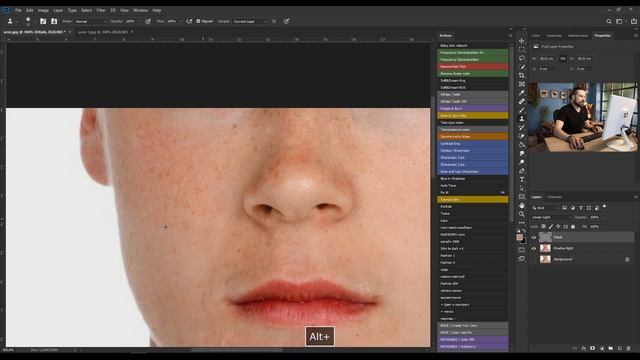
Task: Toggle lock transparent pixels
Action: pos(543,227)
